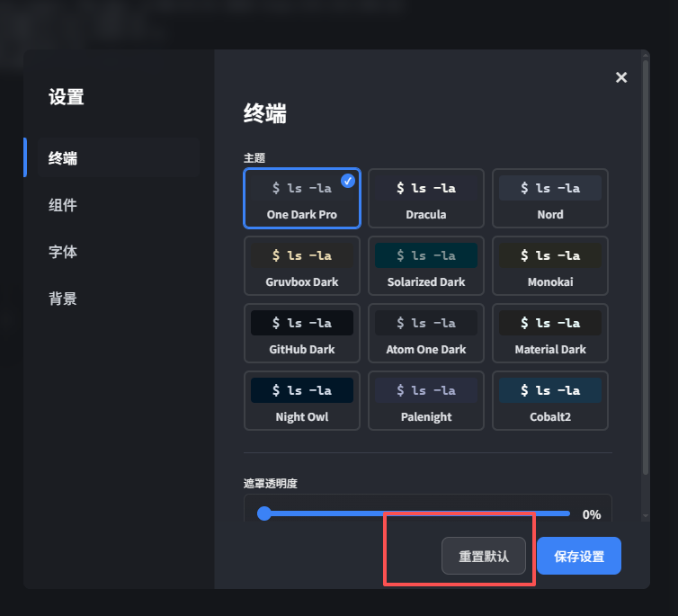Select the Gruvbox Dark theme
Image resolution: width=678 pixels, height=616 pixels.
pos(302,265)
